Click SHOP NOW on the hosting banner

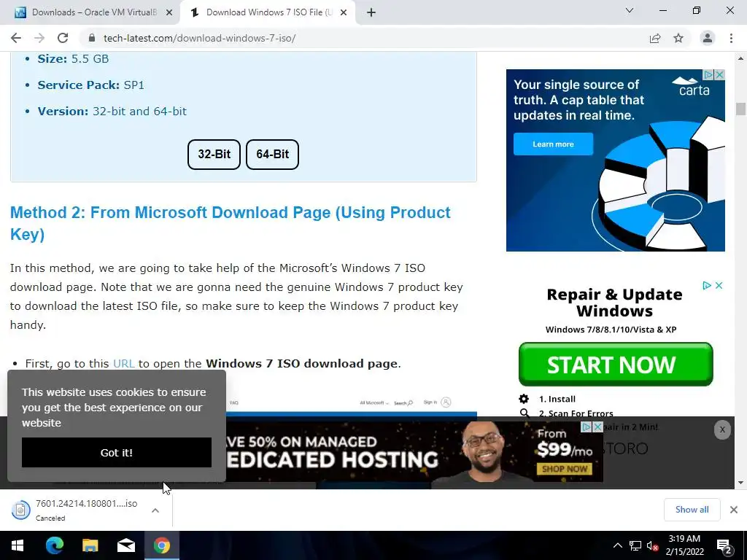pos(565,469)
